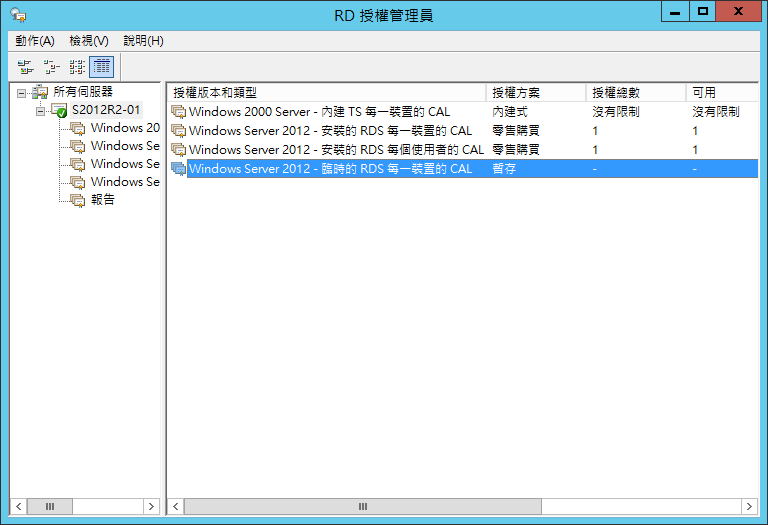Image resolution: width=768 pixels, height=525 pixels.
Task: Sort by 可用 column header
Action: (722, 93)
